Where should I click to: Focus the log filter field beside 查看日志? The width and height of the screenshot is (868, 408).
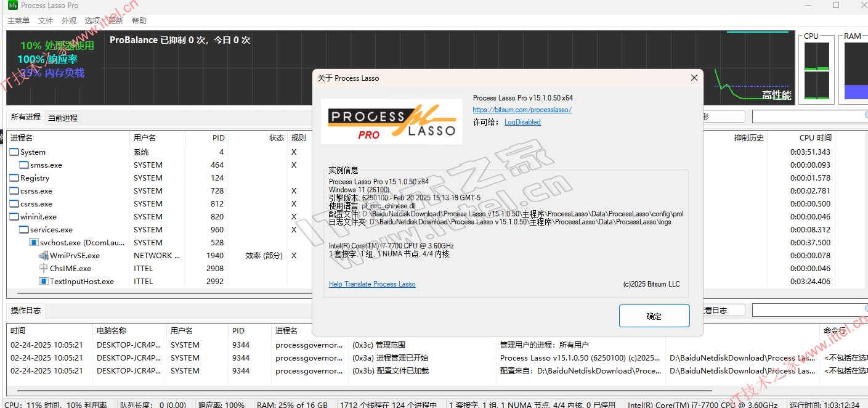pyautogui.click(x=809, y=311)
